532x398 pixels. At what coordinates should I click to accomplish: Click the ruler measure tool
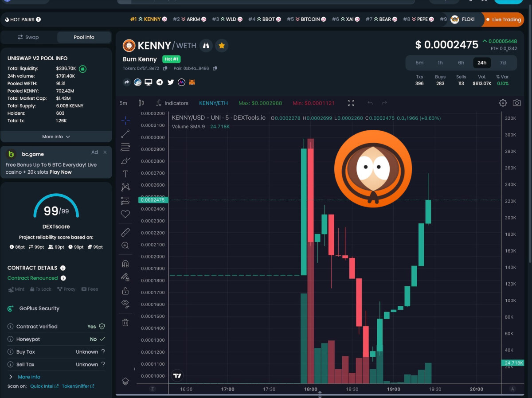125,232
